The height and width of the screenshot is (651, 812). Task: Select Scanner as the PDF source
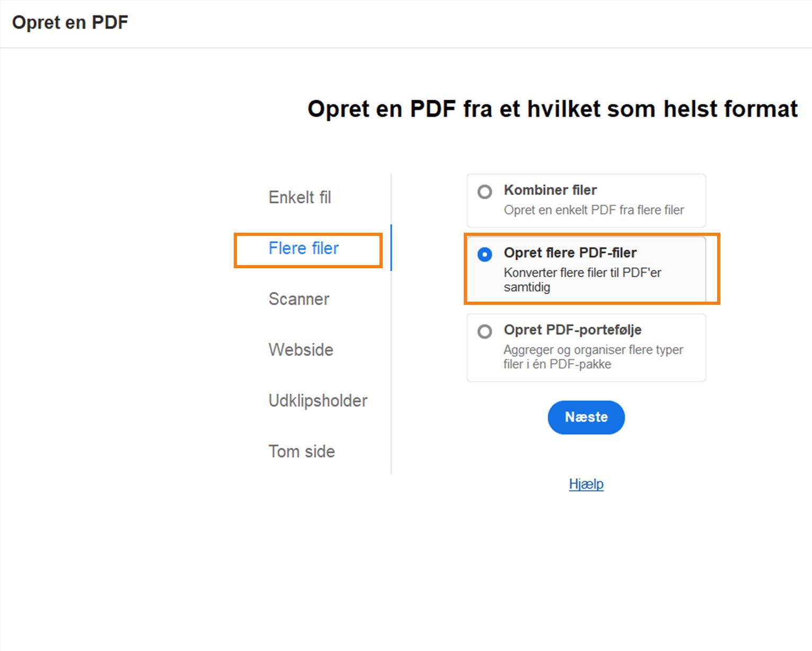(299, 299)
